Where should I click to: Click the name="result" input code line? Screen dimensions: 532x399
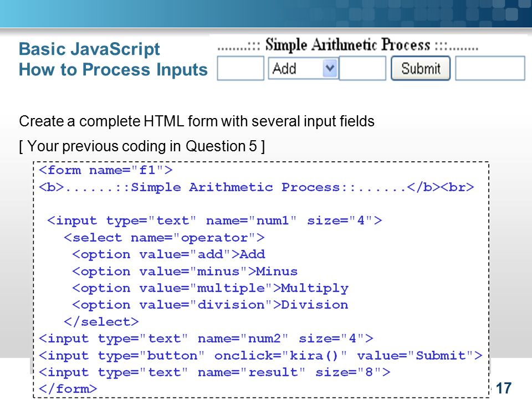(x=214, y=372)
